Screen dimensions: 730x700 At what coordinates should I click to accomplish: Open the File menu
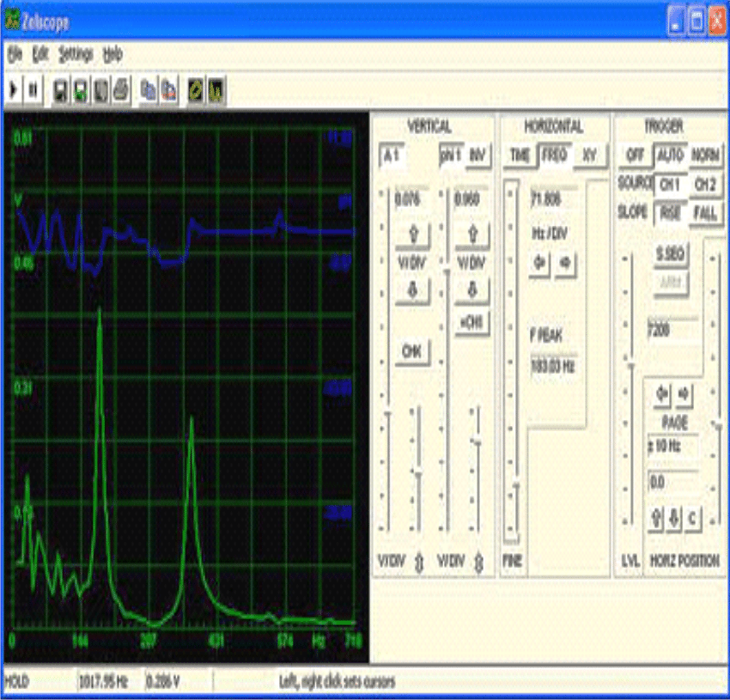coord(14,53)
